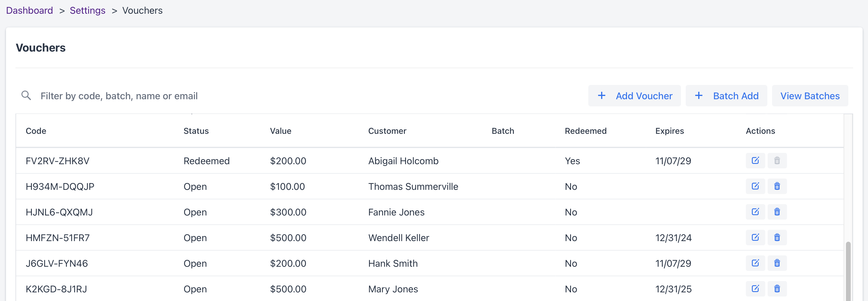Click the Customer column header
Image resolution: width=868 pixels, height=301 pixels.
387,131
